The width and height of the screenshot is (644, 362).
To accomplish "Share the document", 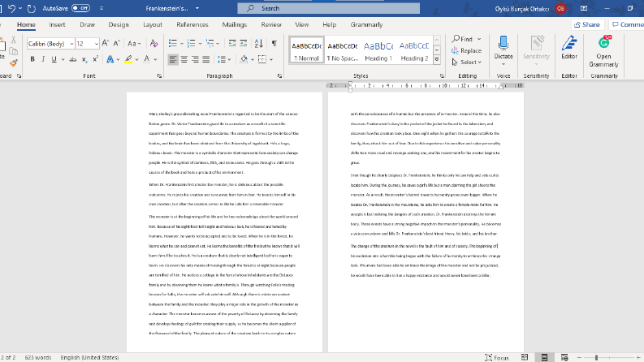I will click(x=587, y=24).
